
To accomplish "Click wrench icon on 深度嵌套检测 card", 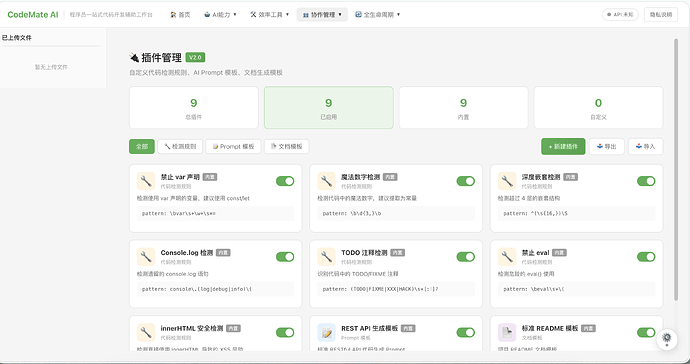I will (506, 181).
